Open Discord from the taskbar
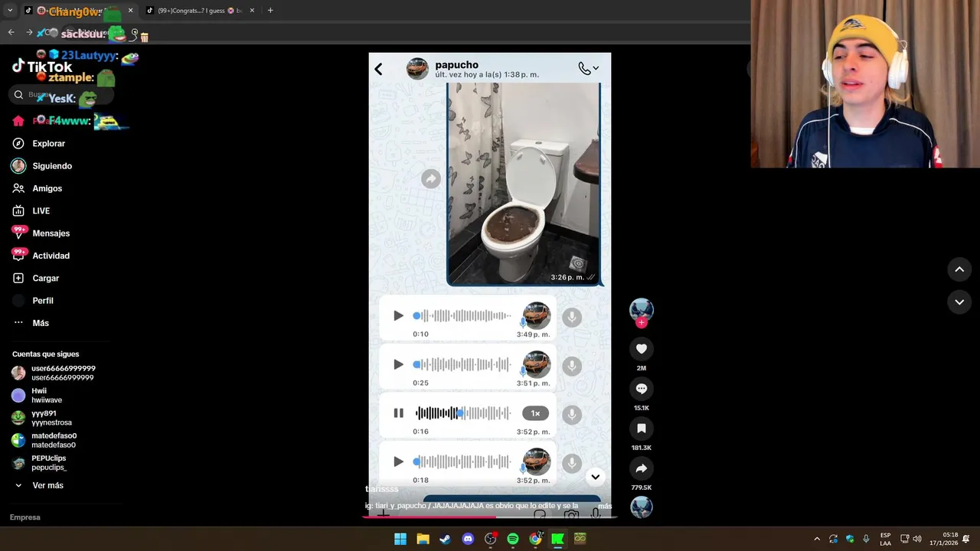This screenshot has width=980, height=551. click(468, 539)
